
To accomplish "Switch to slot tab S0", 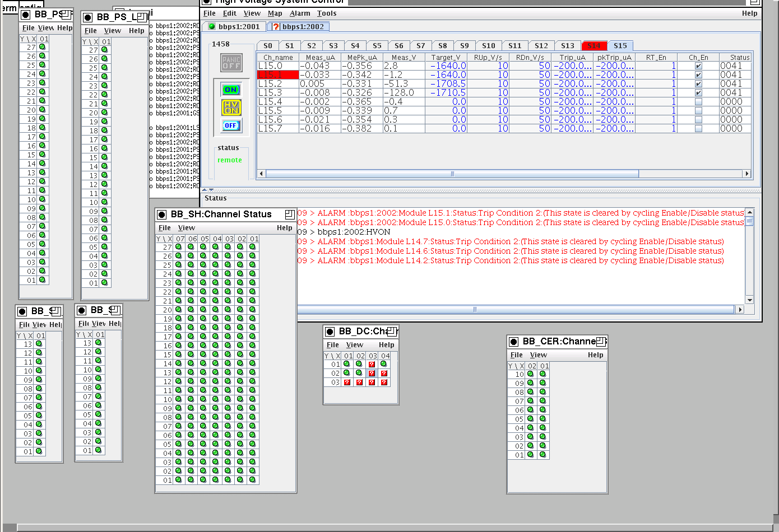I will [x=268, y=46].
